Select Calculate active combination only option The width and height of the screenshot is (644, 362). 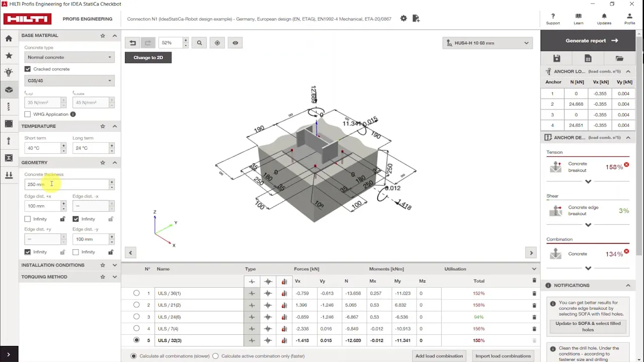pos(215,356)
